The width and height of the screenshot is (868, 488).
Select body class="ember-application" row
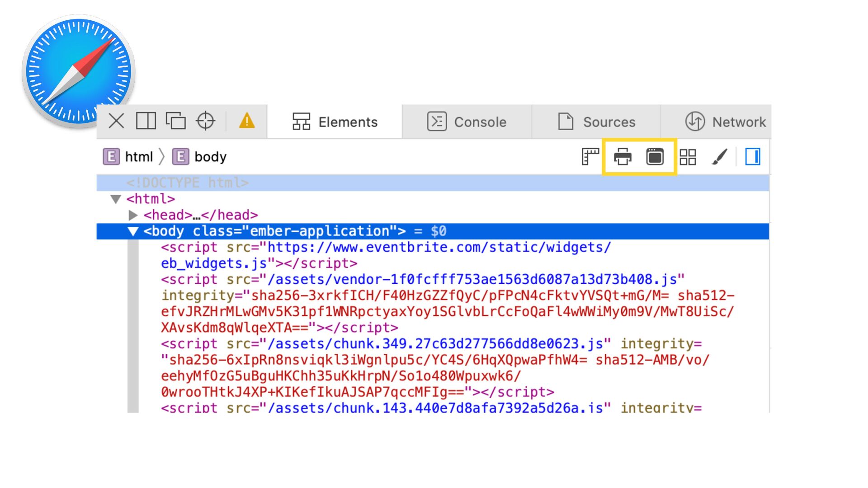433,231
